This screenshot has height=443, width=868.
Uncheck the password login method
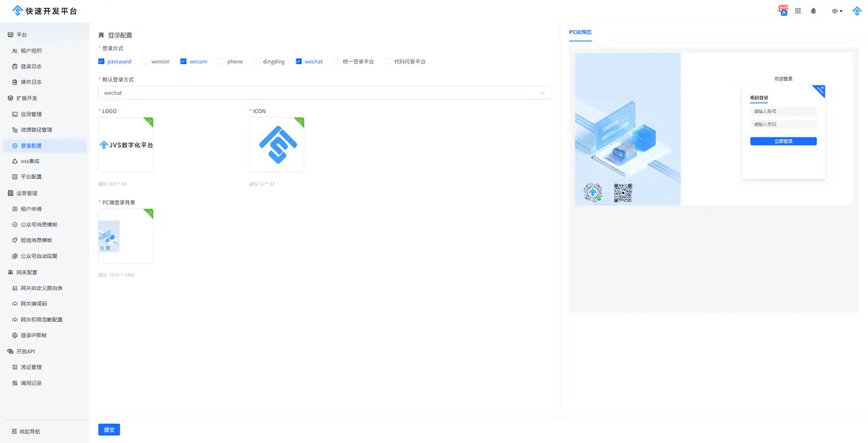[100, 62]
